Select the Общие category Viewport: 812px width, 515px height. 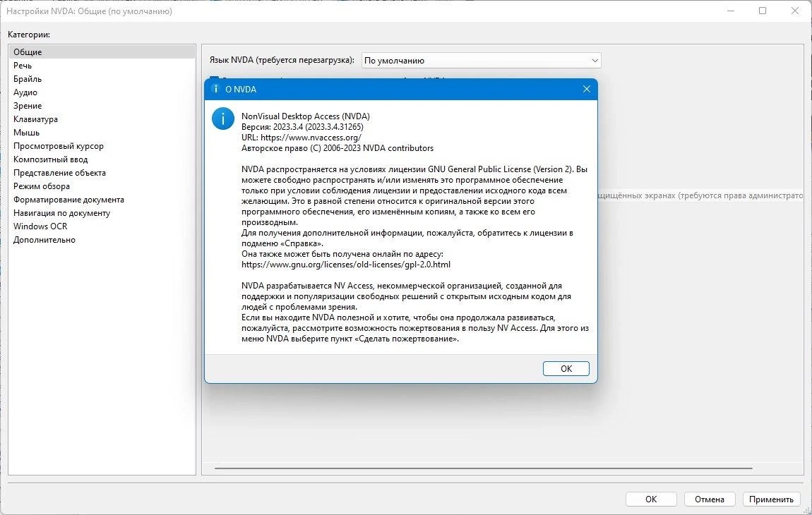[102, 51]
